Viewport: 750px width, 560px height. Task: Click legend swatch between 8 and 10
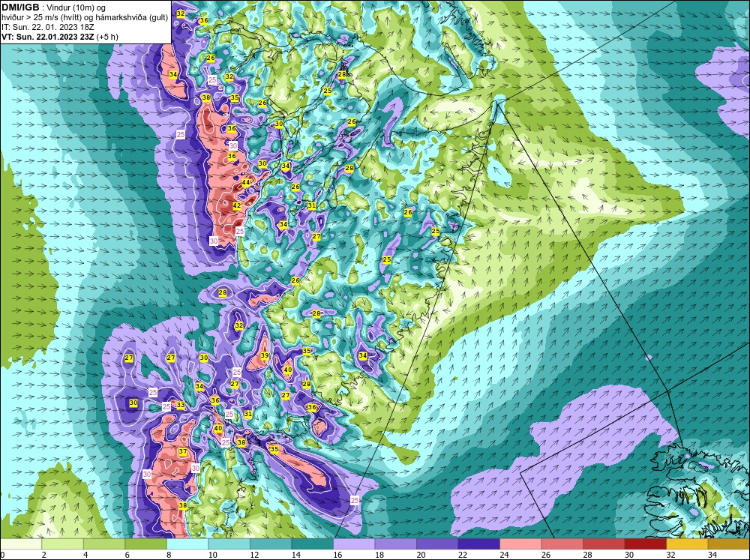coord(187,544)
